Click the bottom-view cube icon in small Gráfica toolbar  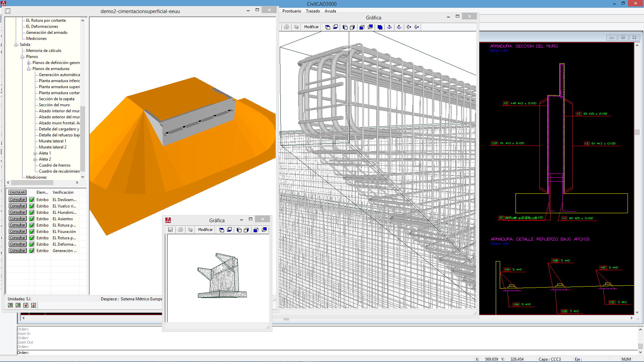(x=229, y=230)
